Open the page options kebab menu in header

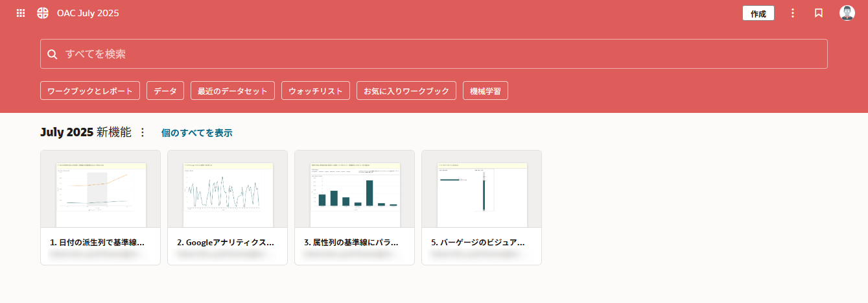tap(793, 13)
